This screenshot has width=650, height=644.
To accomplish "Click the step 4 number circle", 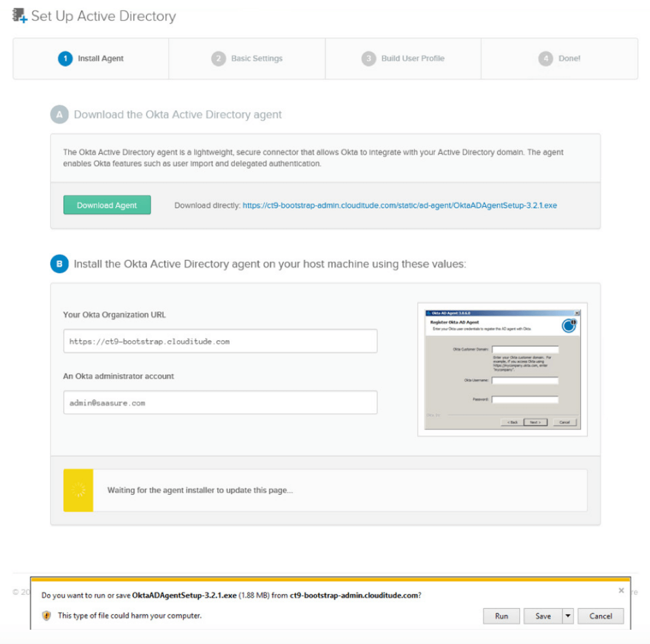I will click(546, 59).
